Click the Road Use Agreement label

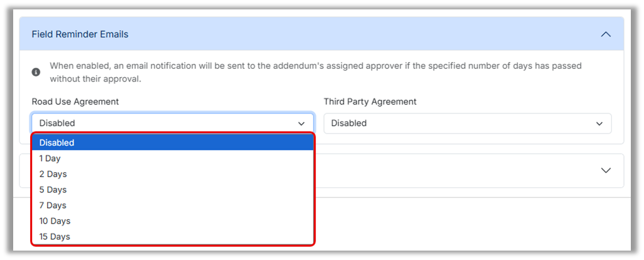75,101
